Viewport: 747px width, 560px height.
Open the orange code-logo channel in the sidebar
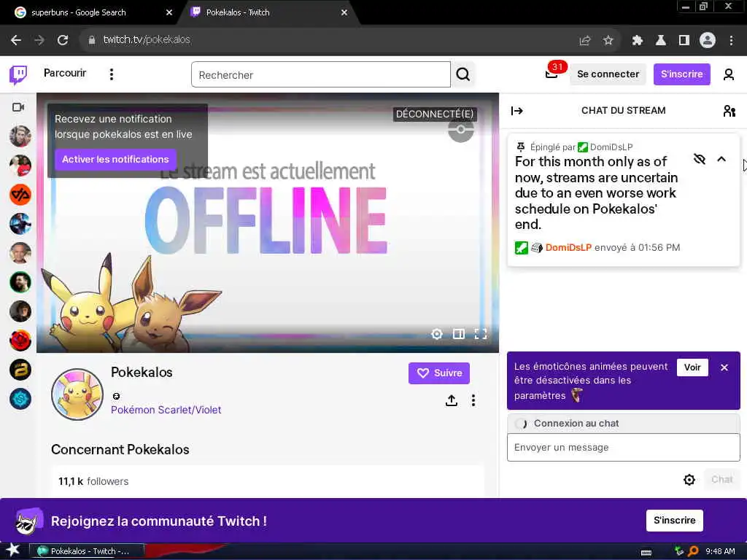point(20,195)
